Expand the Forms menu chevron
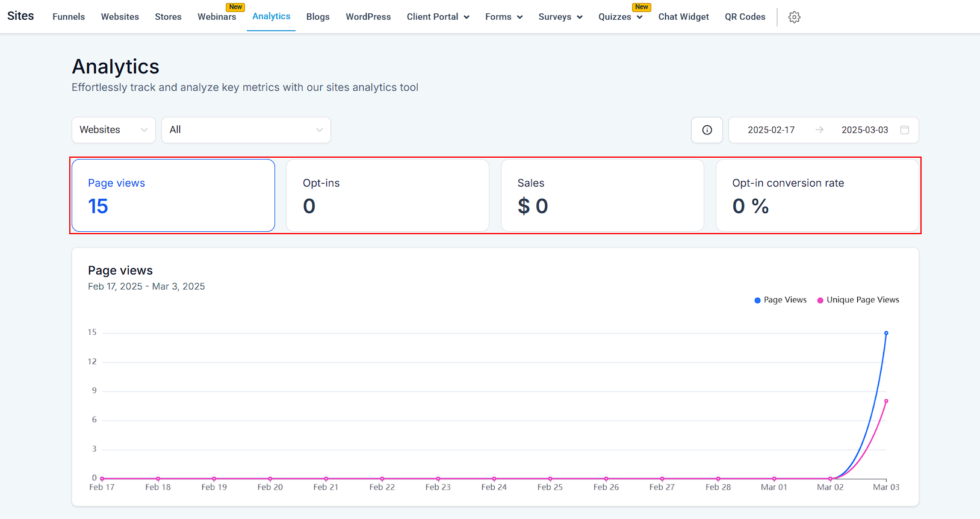The image size is (980, 519). [x=519, y=17]
